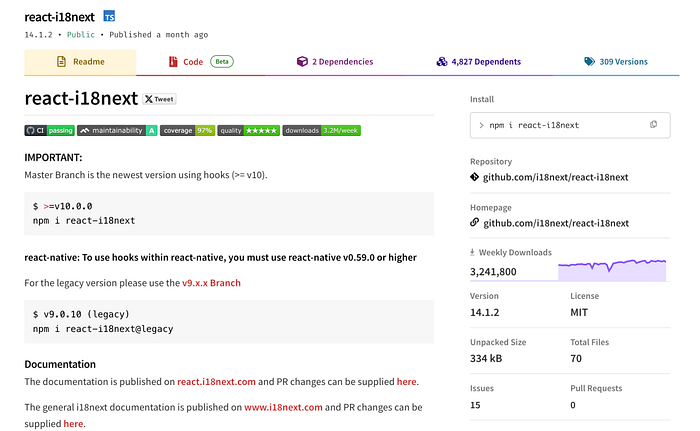Click the homepage chain link icon
The height and width of the screenshot is (431, 700).
475,222
